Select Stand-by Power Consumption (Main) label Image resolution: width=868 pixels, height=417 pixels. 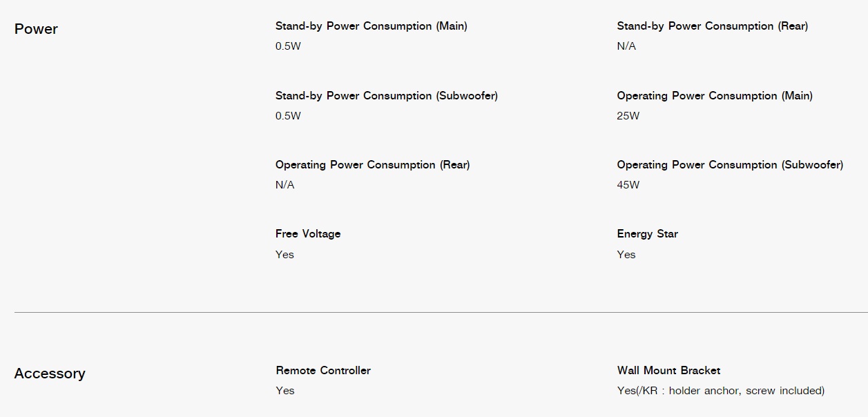(372, 26)
